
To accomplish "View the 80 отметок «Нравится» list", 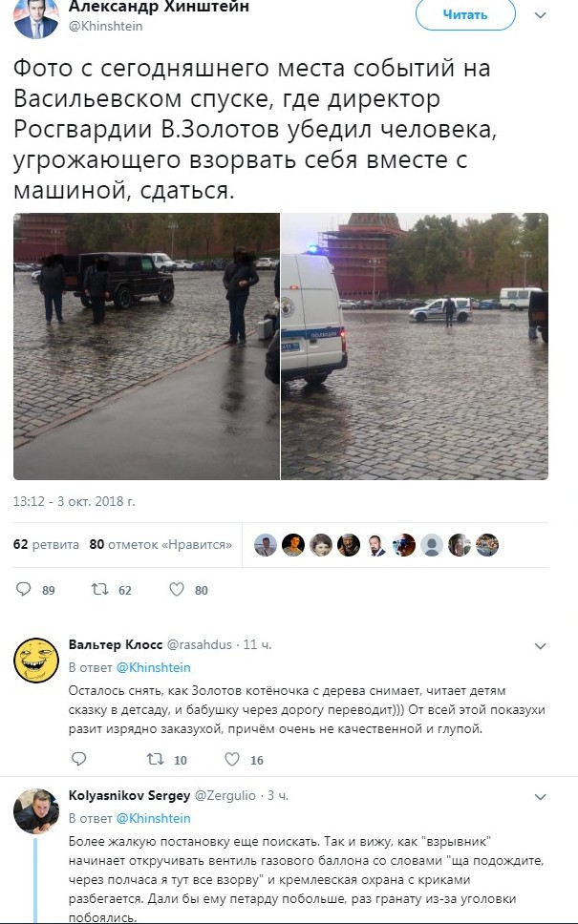I will (161, 544).
